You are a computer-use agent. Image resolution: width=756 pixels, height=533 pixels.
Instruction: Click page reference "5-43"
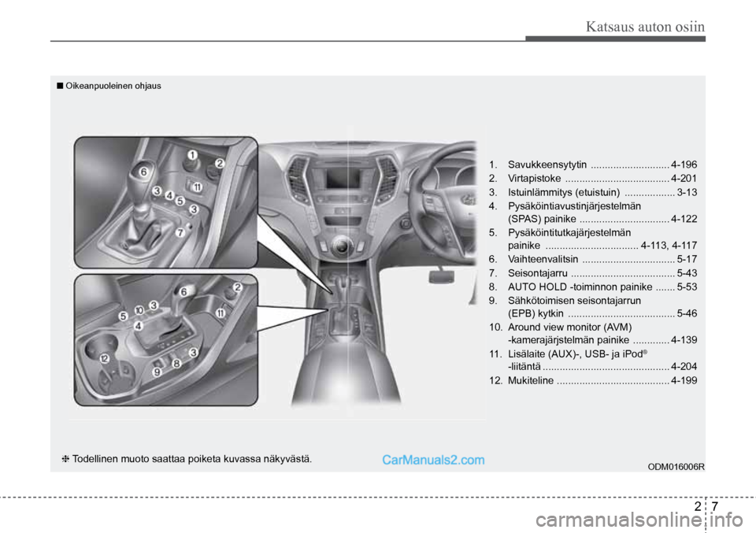[687, 272]
